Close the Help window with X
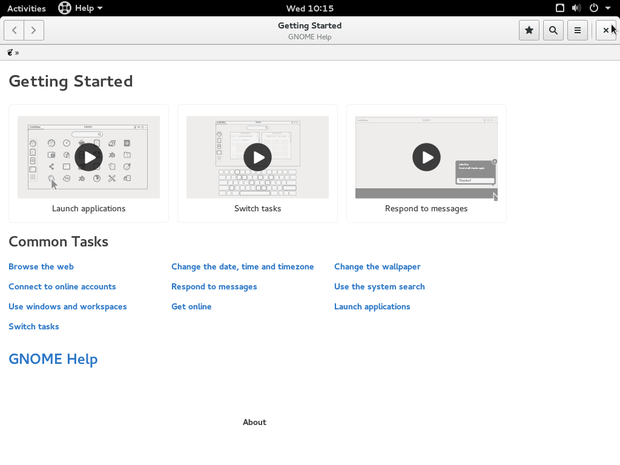Viewport: 620px width, 465px height. click(x=606, y=30)
